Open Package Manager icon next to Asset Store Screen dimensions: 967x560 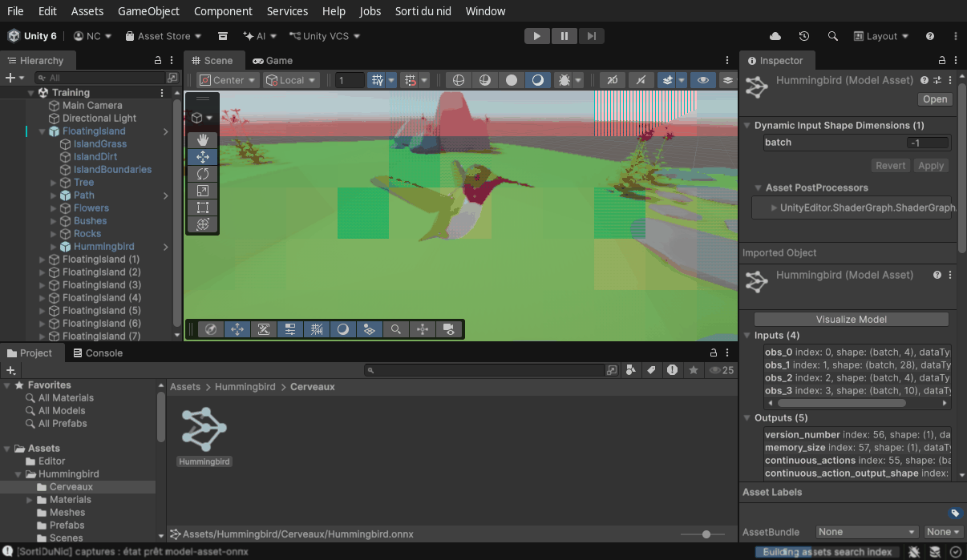coord(223,36)
